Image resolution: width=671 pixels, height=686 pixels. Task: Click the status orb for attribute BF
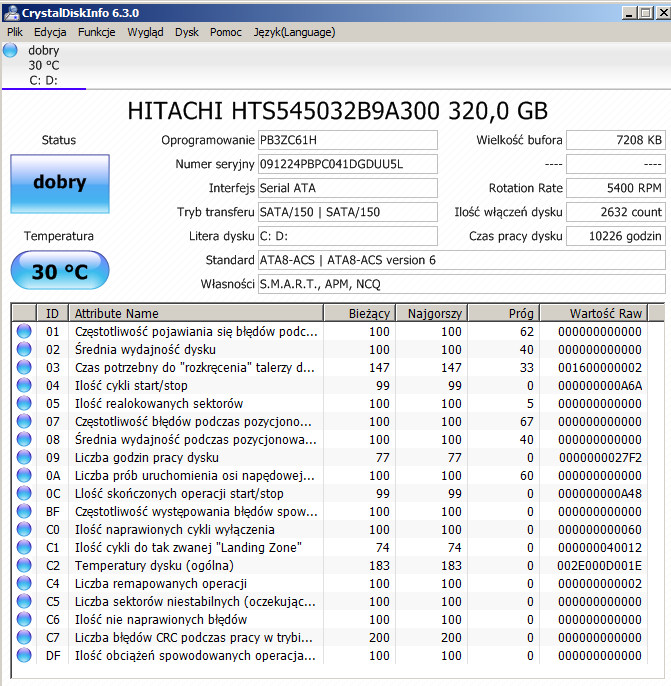click(24, 511)
